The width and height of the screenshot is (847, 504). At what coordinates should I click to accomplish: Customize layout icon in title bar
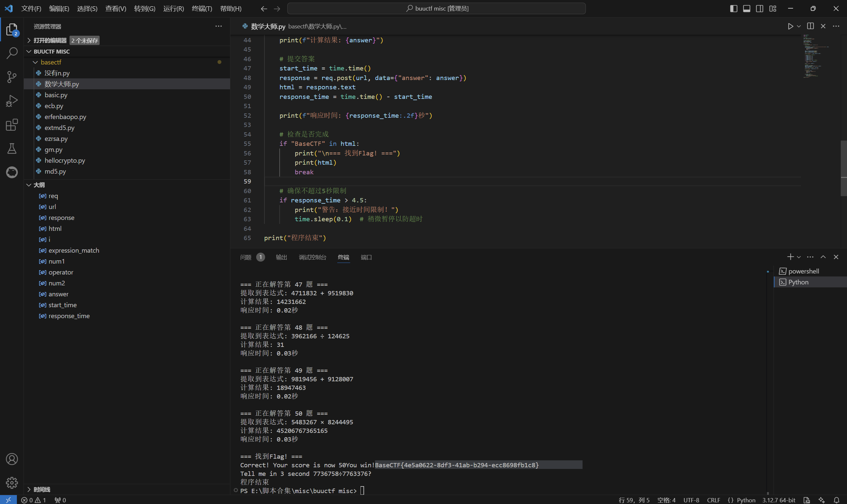[x=773, y=9]
